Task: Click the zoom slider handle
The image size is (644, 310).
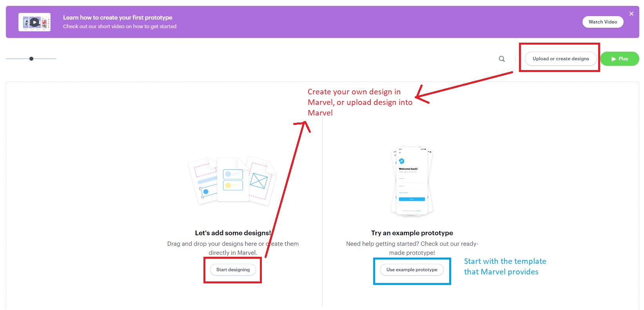Action: (x=31, y=59)
